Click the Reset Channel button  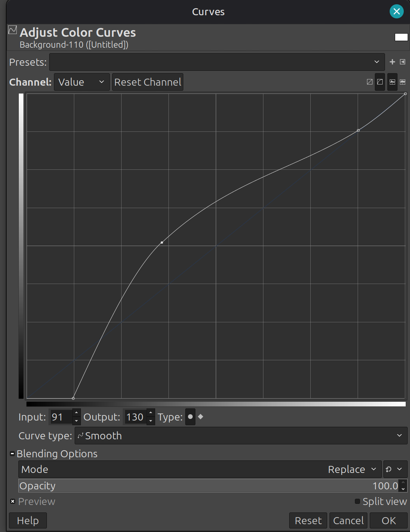point(148,82)
